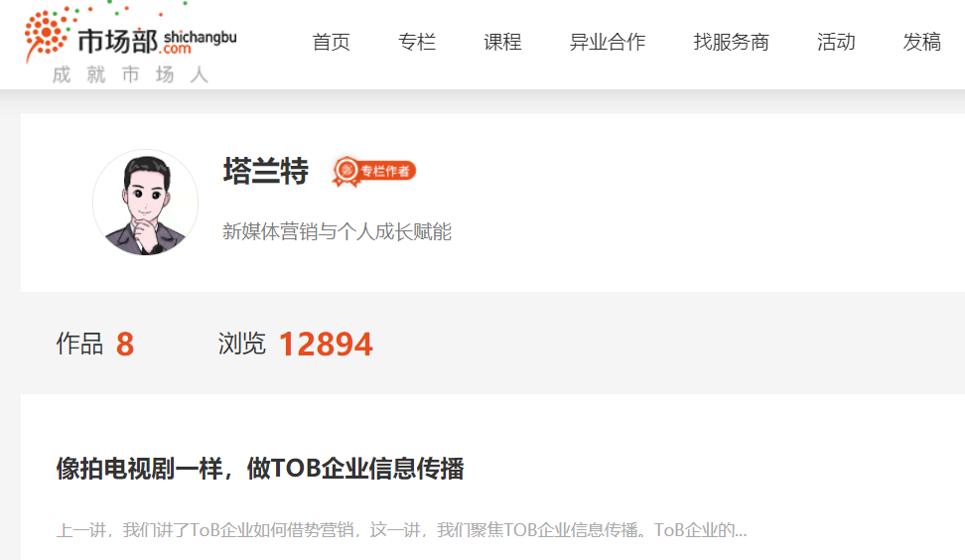Go to 首页 in navigation bar

pyautogui.click(x=332, y=42)
